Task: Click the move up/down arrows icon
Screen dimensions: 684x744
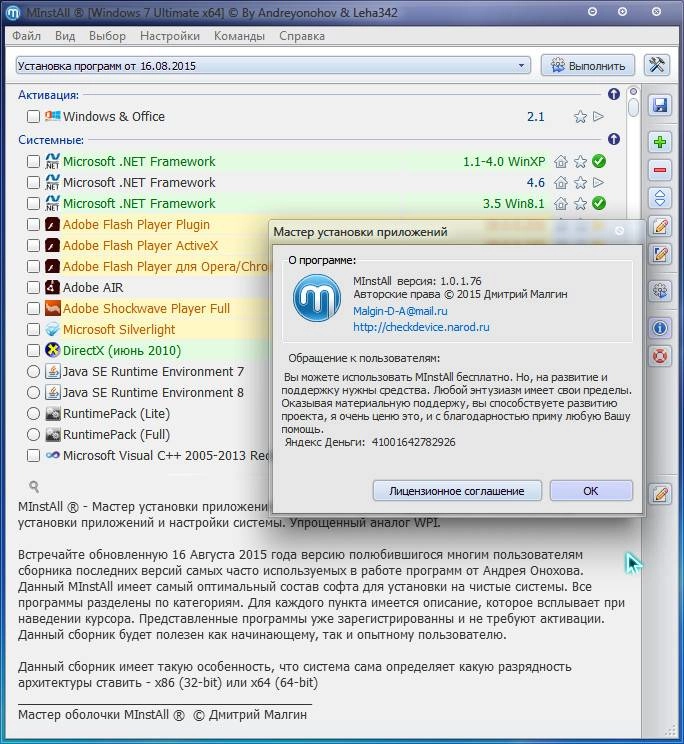Action: click(660, 198)
